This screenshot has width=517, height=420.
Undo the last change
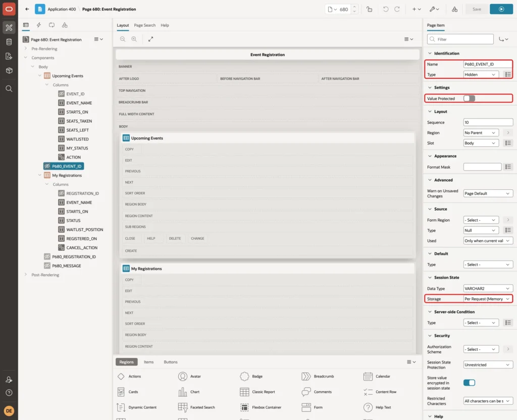[386, 9]
